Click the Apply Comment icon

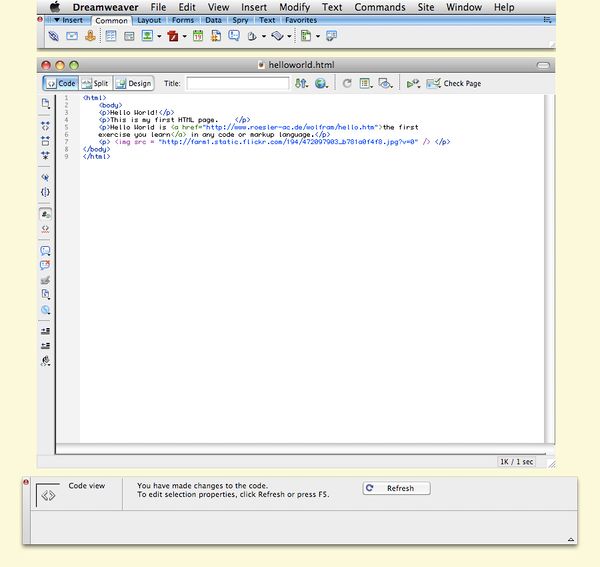click(x=45, y=250)
